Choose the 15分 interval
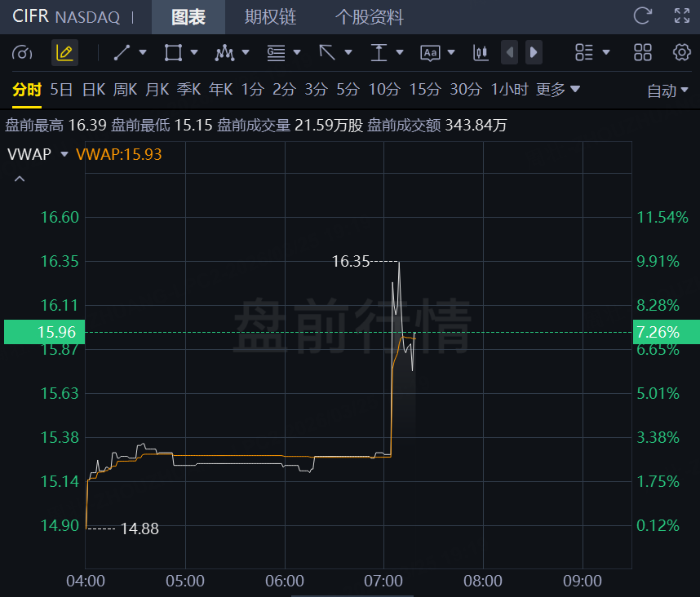Viewport: 700px width, 597px height. [x=425, y=90]
